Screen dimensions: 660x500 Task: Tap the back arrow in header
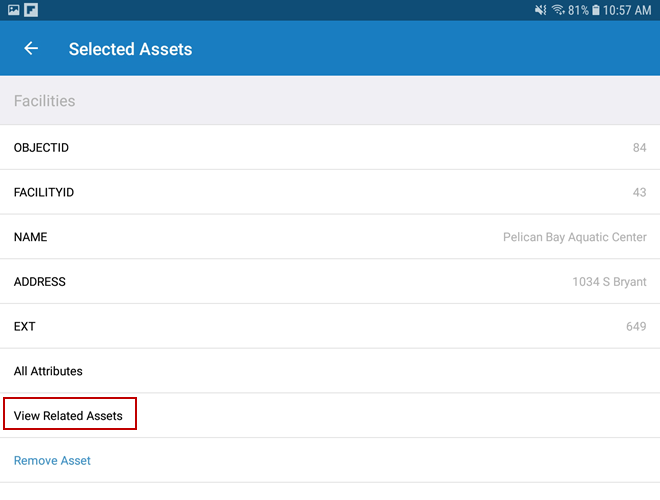(31, 49)
